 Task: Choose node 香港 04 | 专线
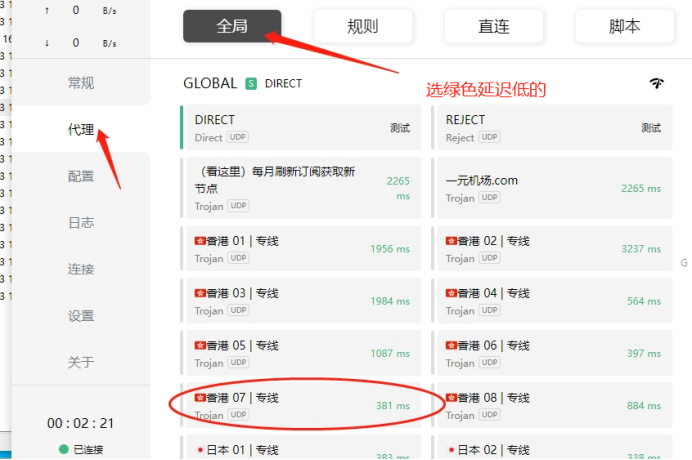click(552, 301)
